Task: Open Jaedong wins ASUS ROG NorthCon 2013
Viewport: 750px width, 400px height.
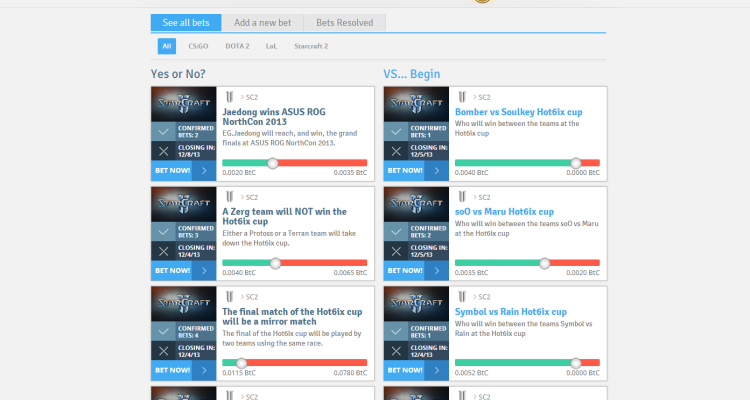Action: [x=274, y=117]
